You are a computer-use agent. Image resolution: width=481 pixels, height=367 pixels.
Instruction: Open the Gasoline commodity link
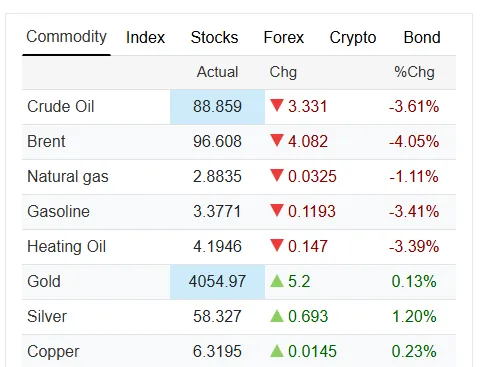[x=58, y=211]
